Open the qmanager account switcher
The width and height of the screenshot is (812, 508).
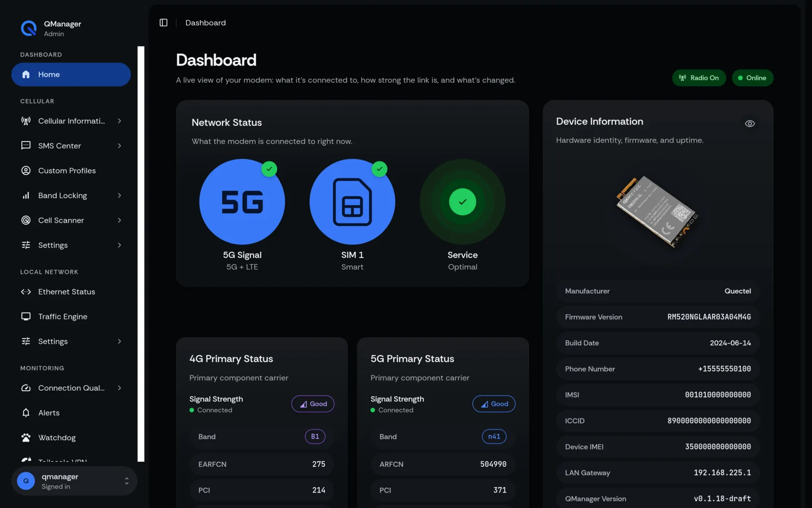point(74,481)
